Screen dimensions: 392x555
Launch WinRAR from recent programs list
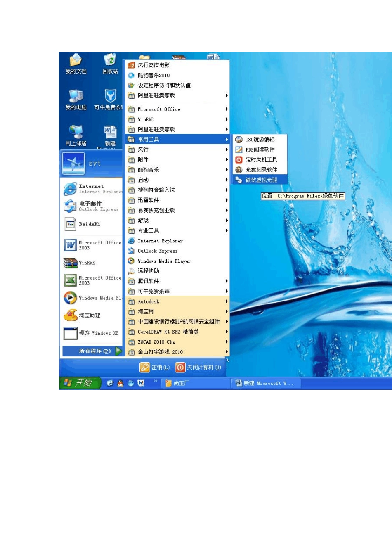(92, 263)
